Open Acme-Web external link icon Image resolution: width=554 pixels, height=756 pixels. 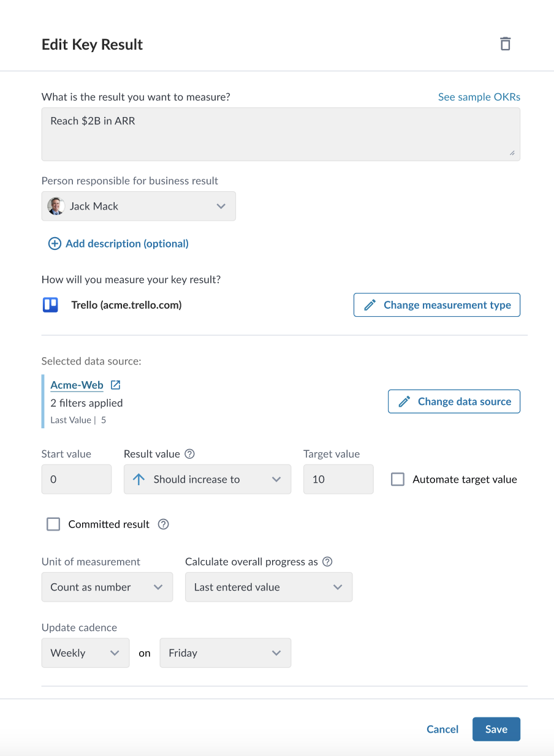115,385
